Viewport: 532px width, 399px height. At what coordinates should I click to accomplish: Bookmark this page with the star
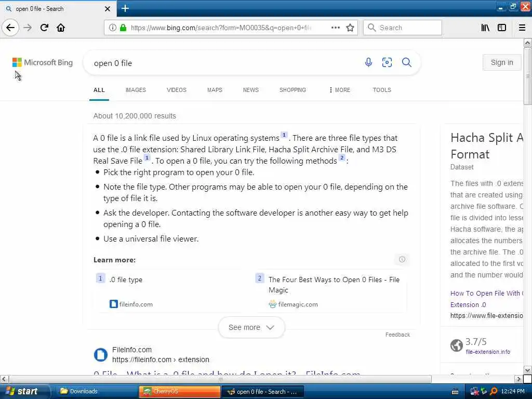pyautogui.click(x=350, y=28)
